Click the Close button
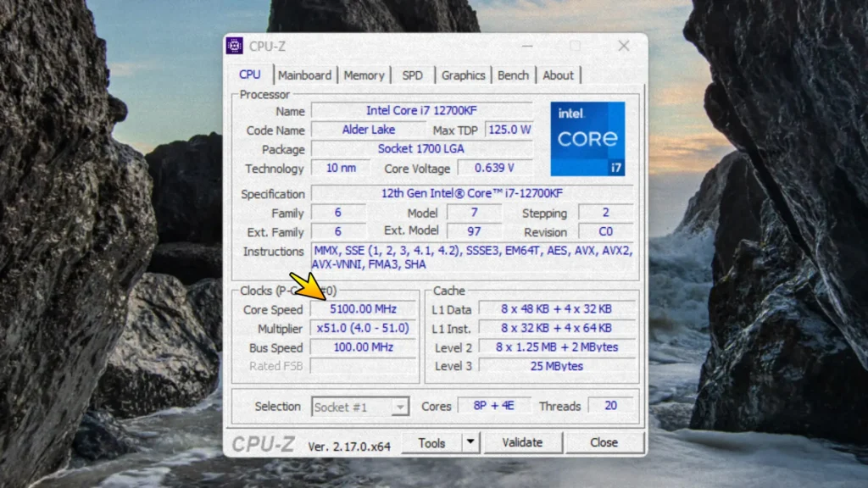The height and width of the screenshot is (488, 868). 604,442
